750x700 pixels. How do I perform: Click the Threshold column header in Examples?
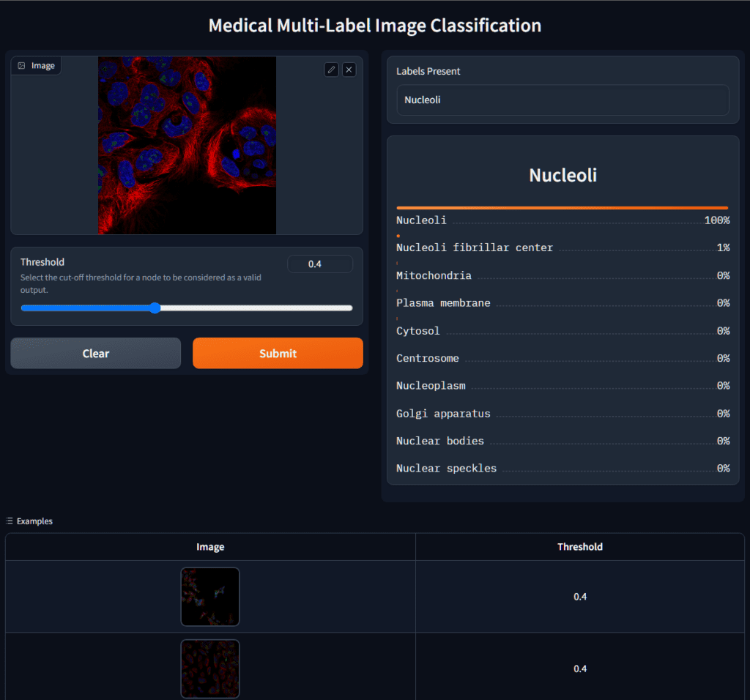(x=580, y=547)
